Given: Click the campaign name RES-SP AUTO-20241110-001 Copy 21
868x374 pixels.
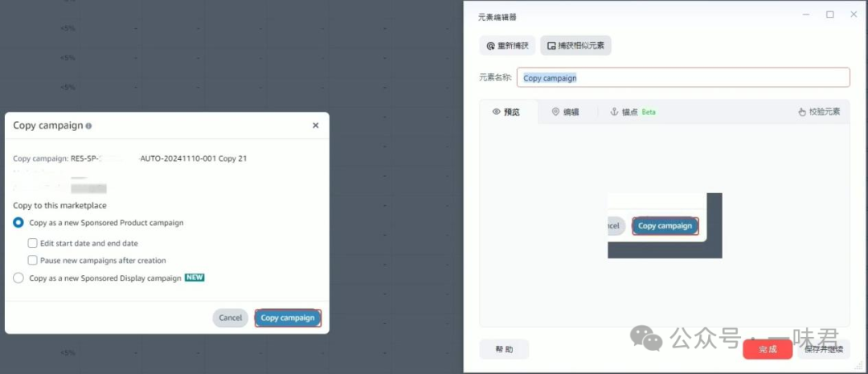Looking at the screenshot, I should click(x=159, y=158).
